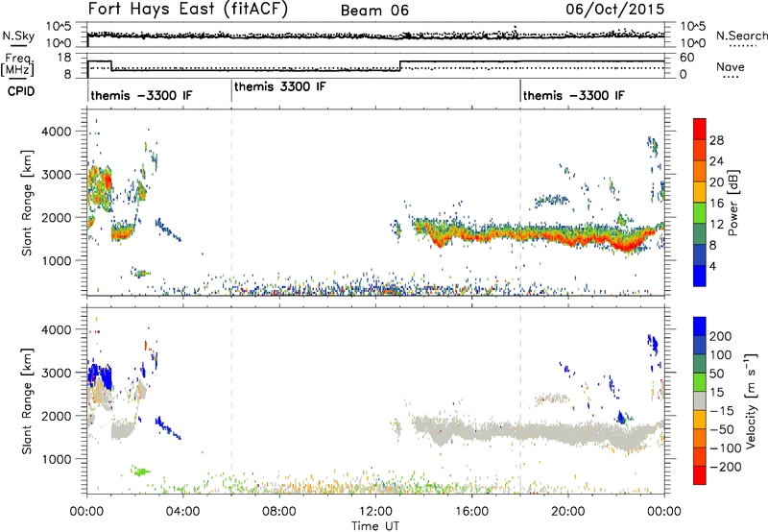Select the 'Beam 06' heading
This screenshot has height=532, width=768.
coord(374,11)
